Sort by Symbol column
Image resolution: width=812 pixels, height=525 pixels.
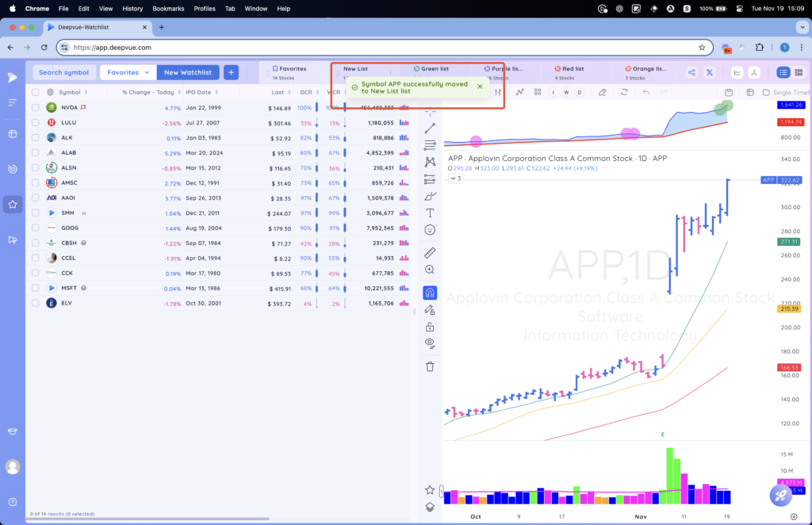pos(73,92)
